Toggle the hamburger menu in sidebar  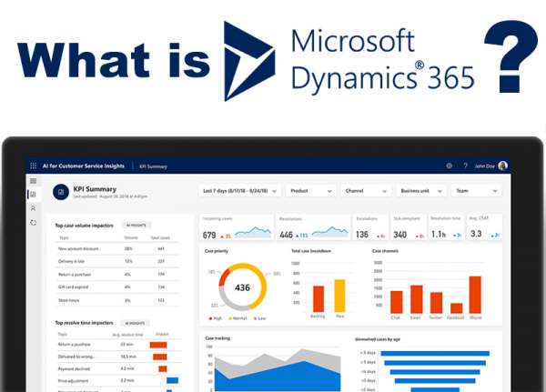33,181
